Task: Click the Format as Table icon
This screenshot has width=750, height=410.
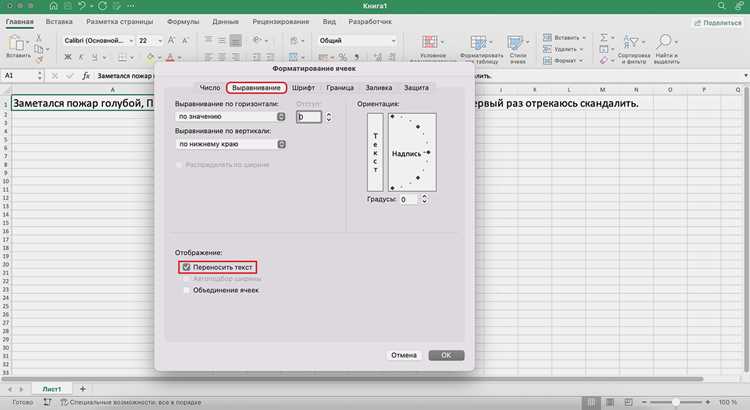Action: click(478, 43)
